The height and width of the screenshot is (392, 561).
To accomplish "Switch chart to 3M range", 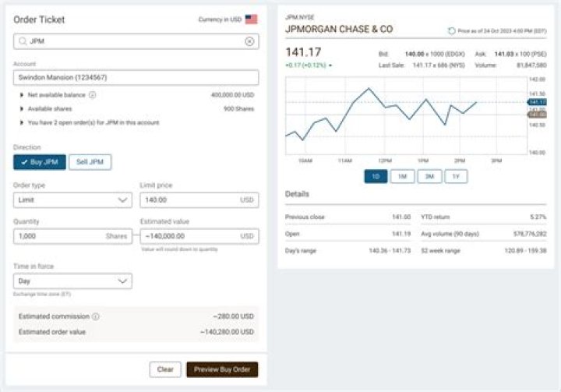I will (x=429, y=177).
